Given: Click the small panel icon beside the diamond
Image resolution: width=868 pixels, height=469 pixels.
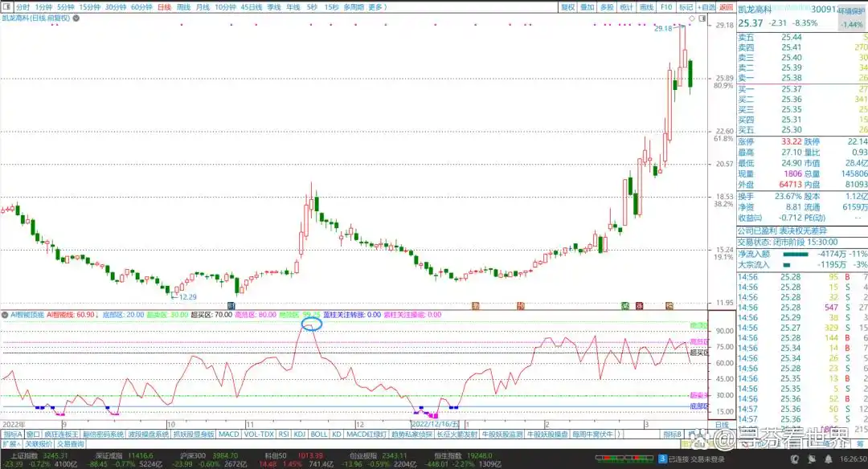Looking at the screenshot, I should (703, 18).
